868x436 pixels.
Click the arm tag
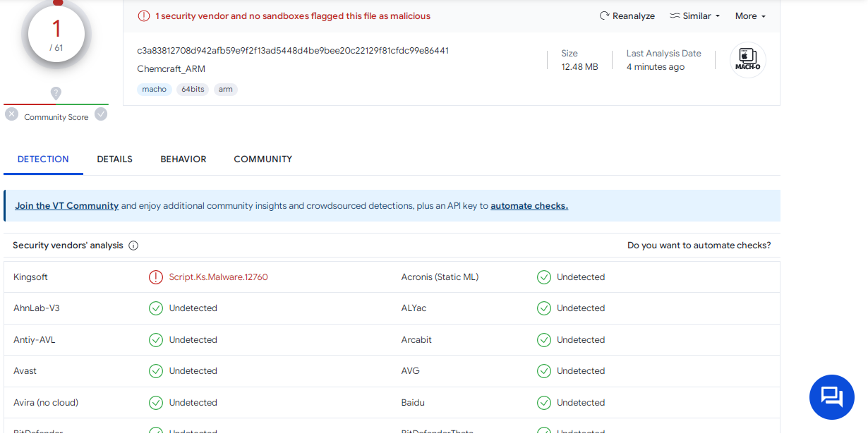(225, 90)
